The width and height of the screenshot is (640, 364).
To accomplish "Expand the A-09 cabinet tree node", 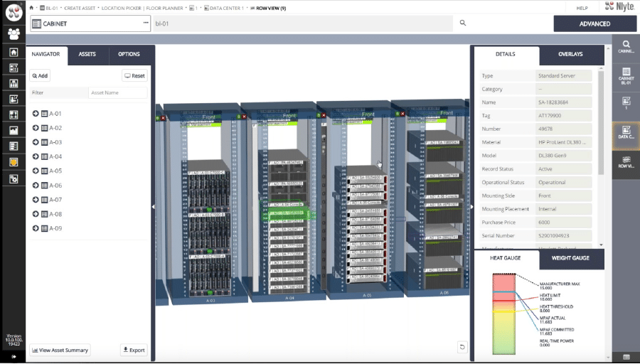I will coord(36,228).
